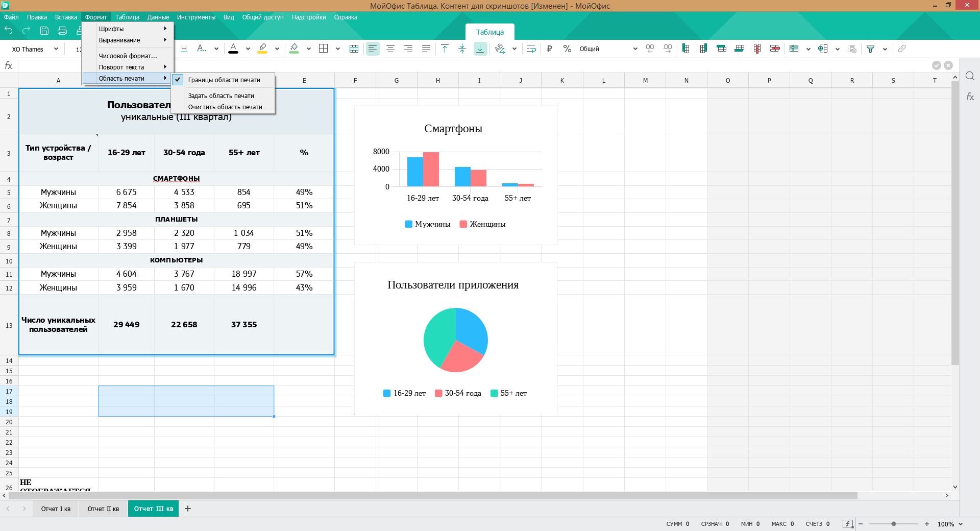Screen dimensions: 980x531
Task: Toggle wrap text in cell
Action: coord(531,49)
